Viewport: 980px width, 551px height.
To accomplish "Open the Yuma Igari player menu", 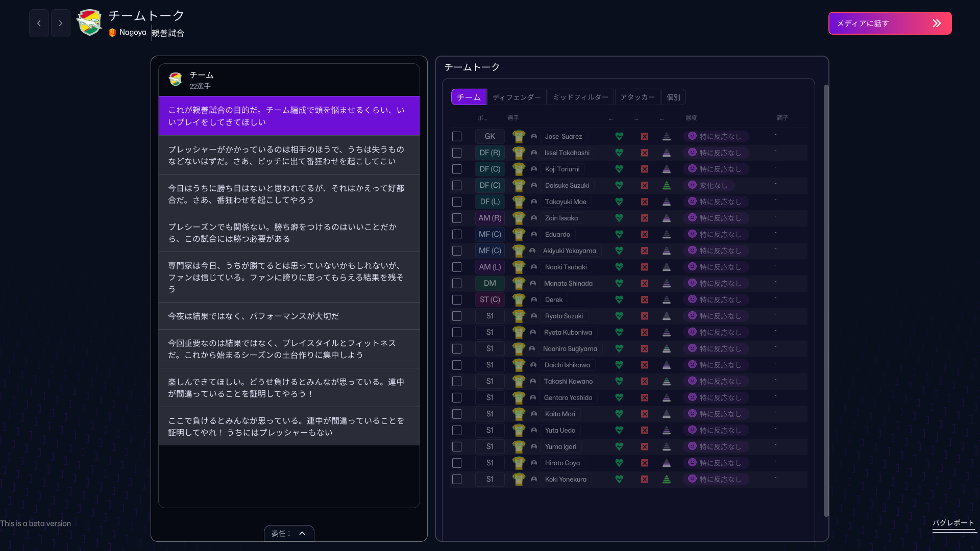I will (x=560, y=446).
